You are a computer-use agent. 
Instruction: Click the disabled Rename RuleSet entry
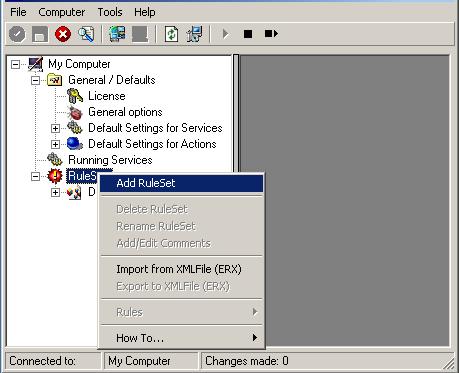point(182,226)
